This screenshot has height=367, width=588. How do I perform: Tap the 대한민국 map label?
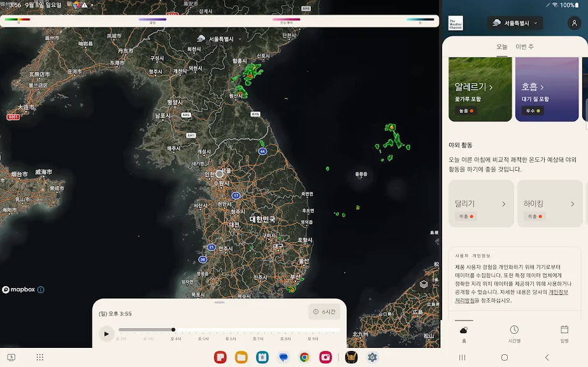[x=262, y=219]
